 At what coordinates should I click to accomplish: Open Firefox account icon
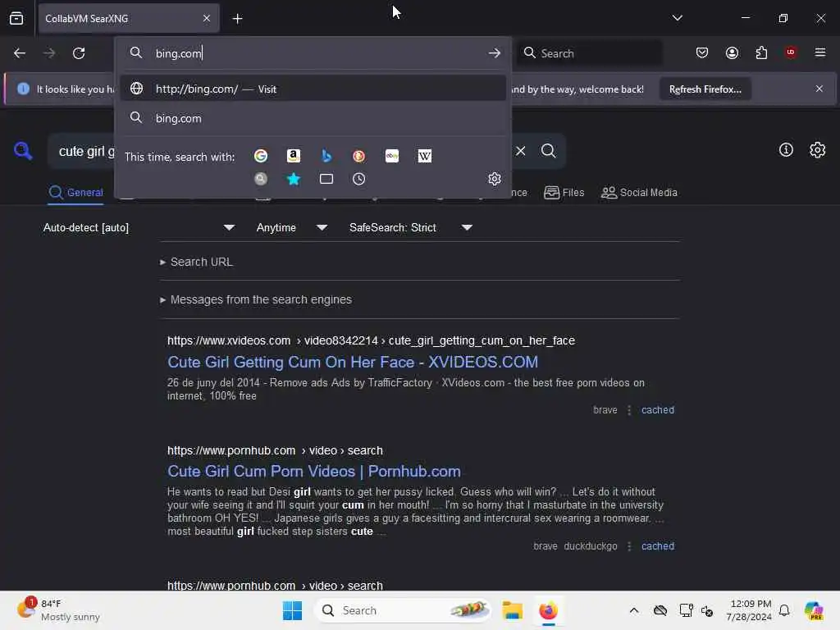(732, 52)
